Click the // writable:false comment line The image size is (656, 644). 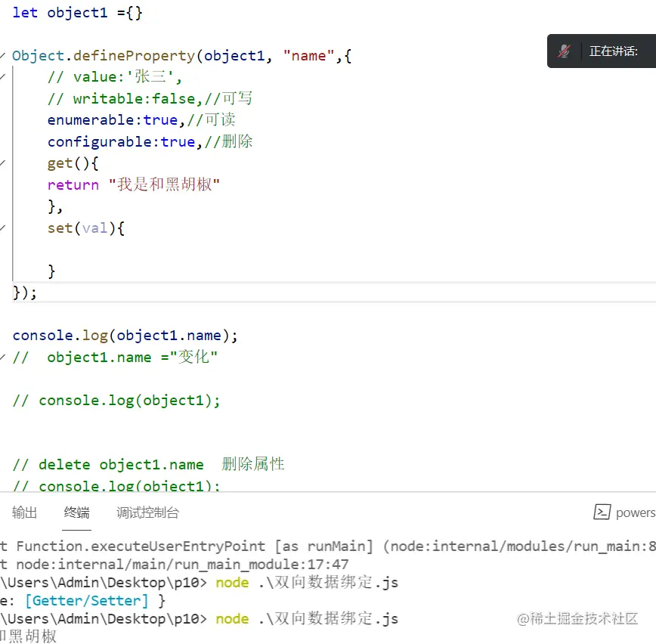coord(150,98)
